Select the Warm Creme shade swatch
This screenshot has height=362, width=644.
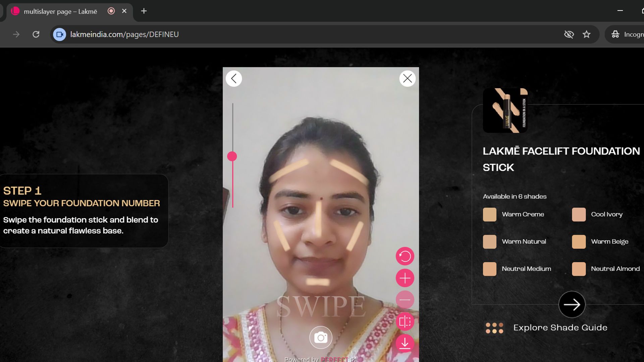click(x=489, y=214)
